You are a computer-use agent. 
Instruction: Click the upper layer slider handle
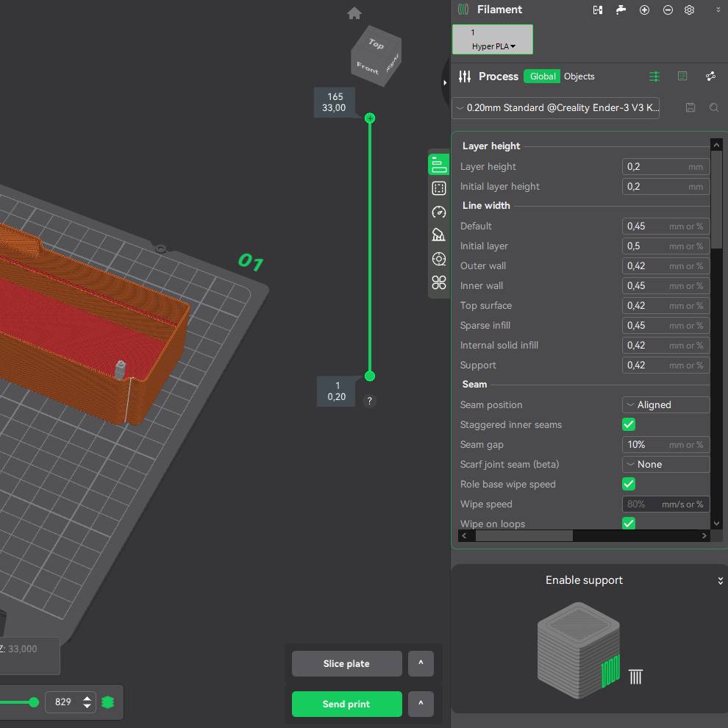click(370, 118)
